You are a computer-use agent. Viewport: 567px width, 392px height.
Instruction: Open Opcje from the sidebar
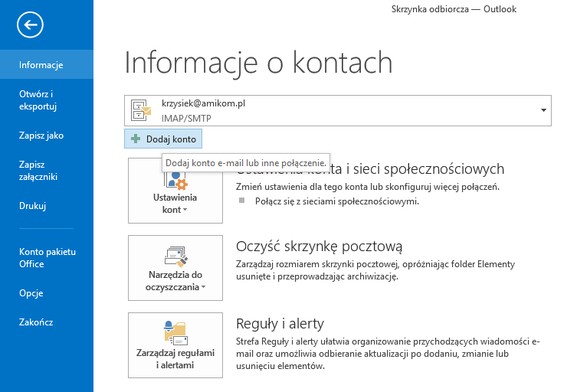pyautogui.click(x=31, y=293)
